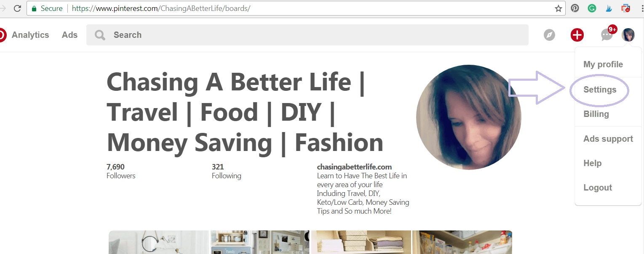Open the Grammarly extension icon
The width and height of the screenshot is (644, 254).
592,8
